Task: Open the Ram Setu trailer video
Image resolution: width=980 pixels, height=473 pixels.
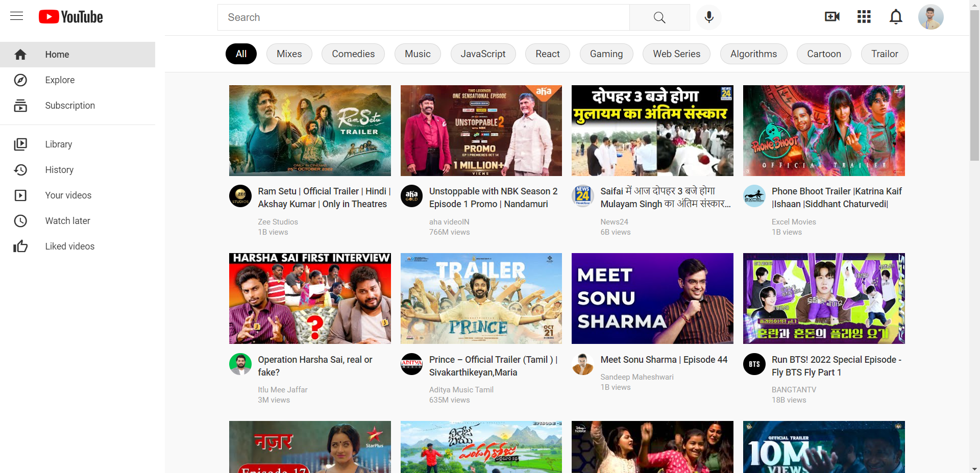Action: click(x=310, y=130)
